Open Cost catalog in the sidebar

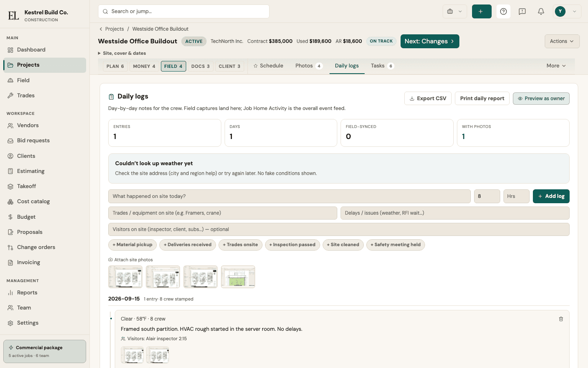[45, 202]
